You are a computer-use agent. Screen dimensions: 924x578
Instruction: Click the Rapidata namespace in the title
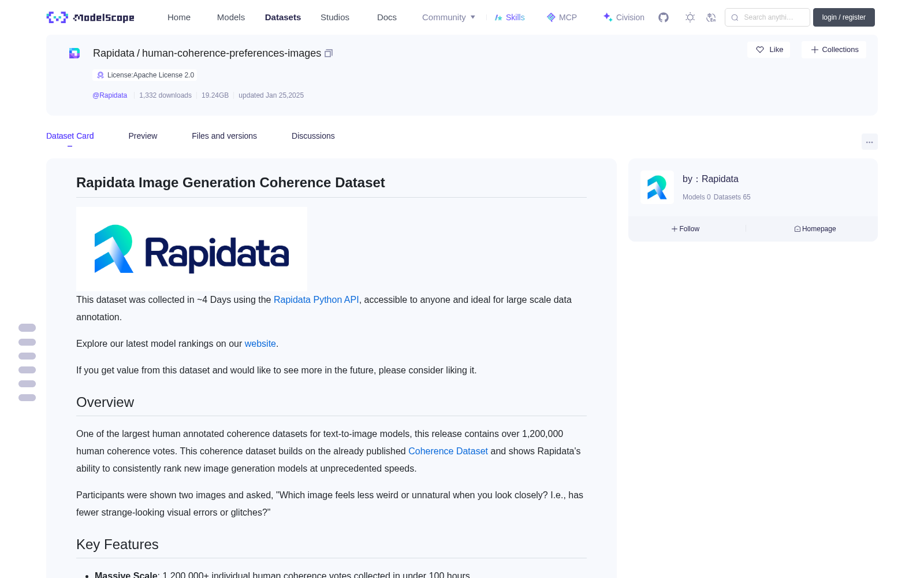(x=114, y=53)
